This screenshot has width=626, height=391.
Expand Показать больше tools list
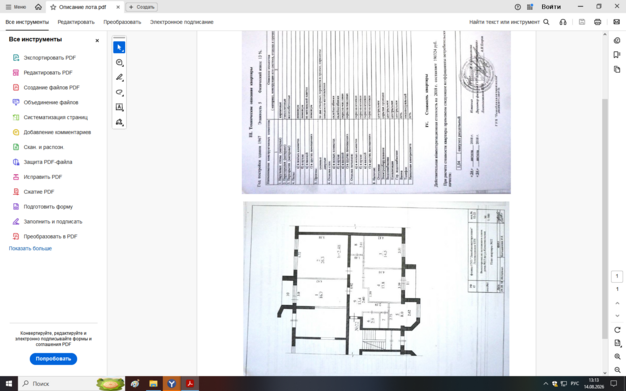30,248
